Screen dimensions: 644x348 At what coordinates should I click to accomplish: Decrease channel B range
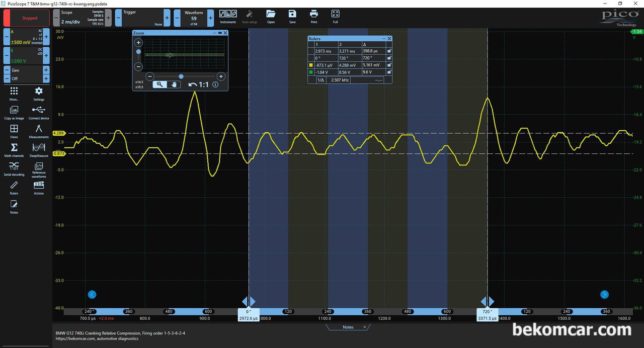[x=7, y=55]
